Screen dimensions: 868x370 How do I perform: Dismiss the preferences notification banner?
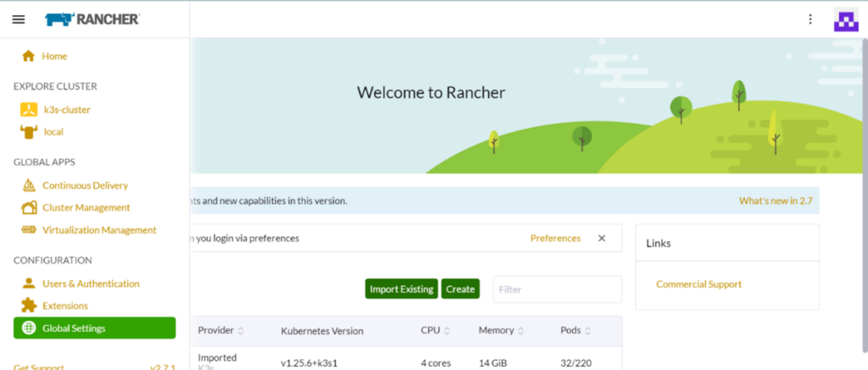[x=602, y=238]
